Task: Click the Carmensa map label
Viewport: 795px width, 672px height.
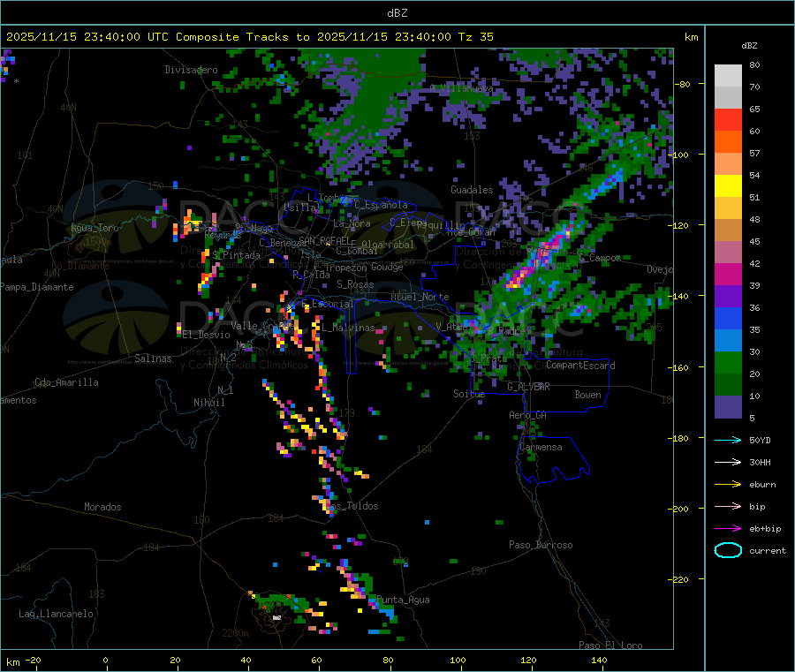Action: tap(541, 447)
